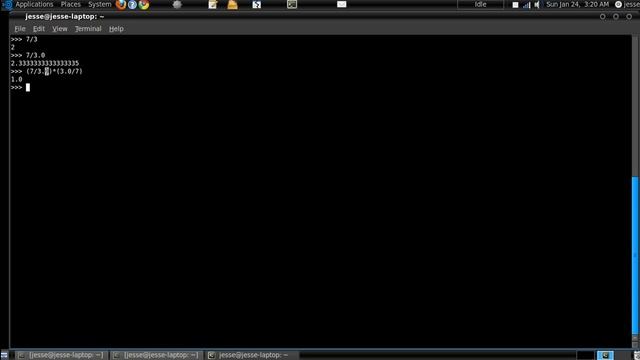Screen dimensions: 640x360
Task: Open the blue Help question mark launcher
Action: coord(132,4)
